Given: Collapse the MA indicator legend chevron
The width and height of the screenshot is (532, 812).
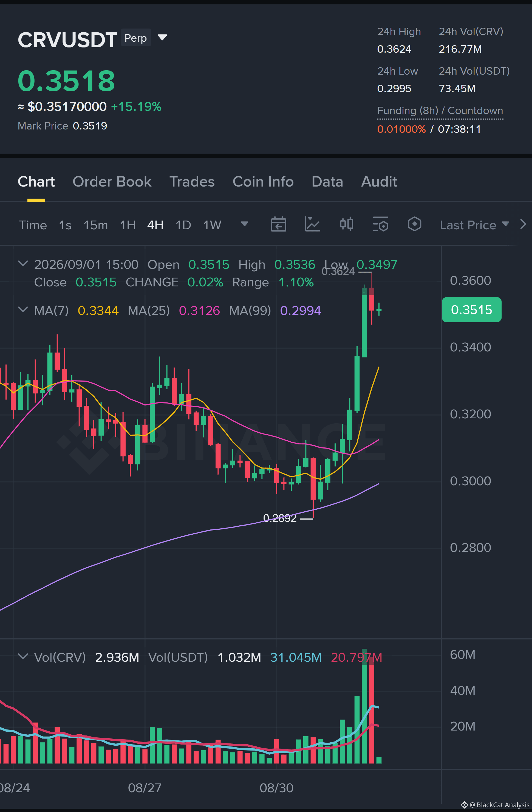Looking at the screenshot, I should point(23,309).
